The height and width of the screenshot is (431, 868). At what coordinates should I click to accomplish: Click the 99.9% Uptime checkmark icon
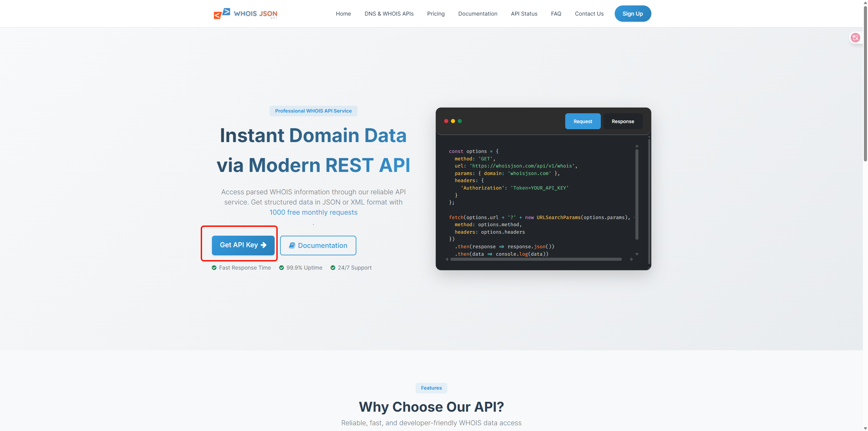pos(281,268)
